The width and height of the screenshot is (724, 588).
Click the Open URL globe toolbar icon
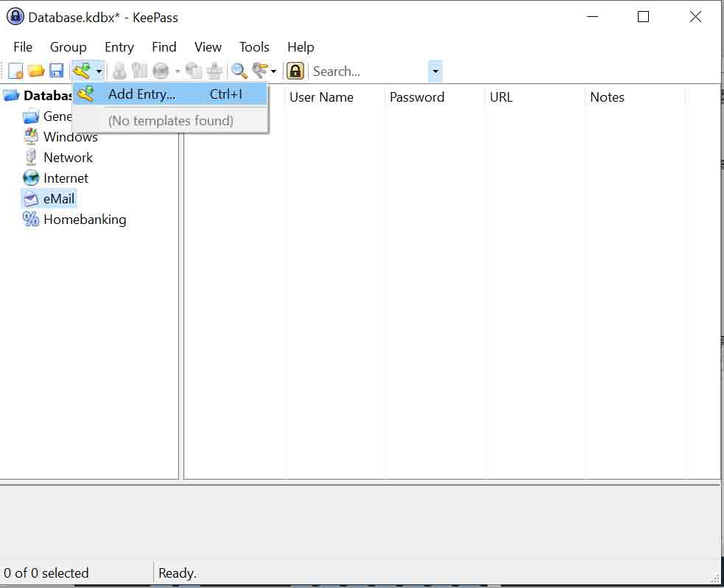click(x=161, y=71)
